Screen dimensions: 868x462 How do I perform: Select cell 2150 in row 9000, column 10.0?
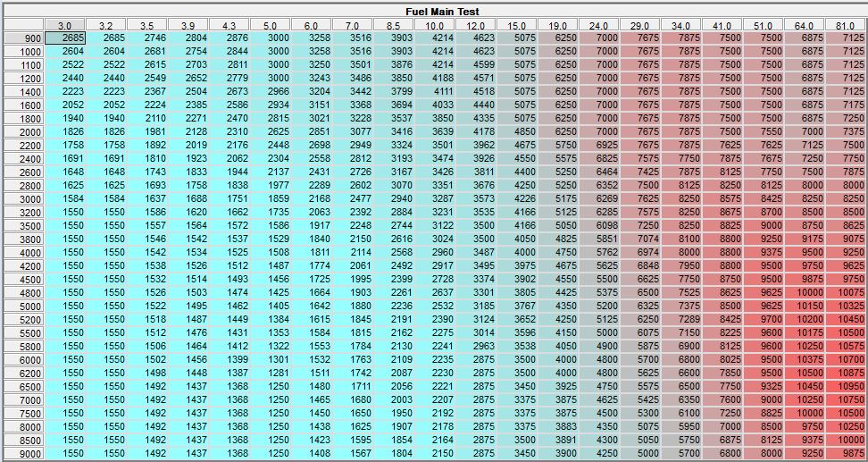click(435, 453)
